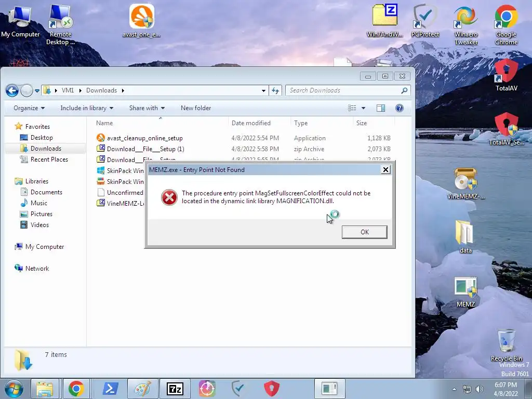532x399 pixels.
Task: Click Downloads in the address breadcrumb
Action: click(101, 90)
